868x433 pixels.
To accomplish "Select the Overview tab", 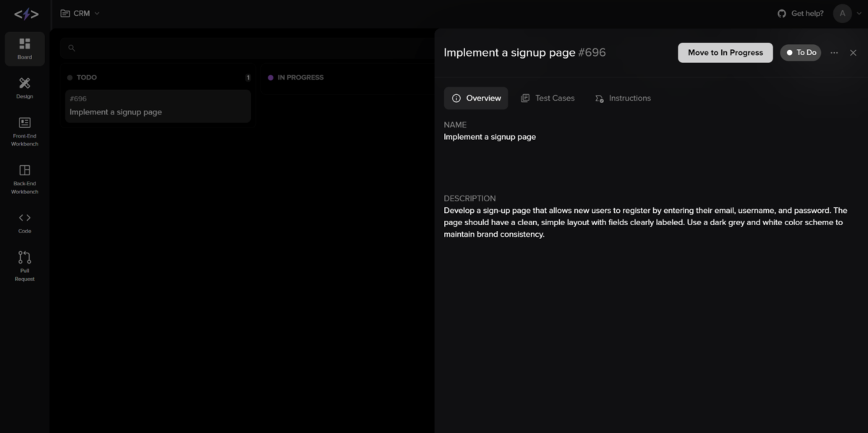I will point(476,98).
